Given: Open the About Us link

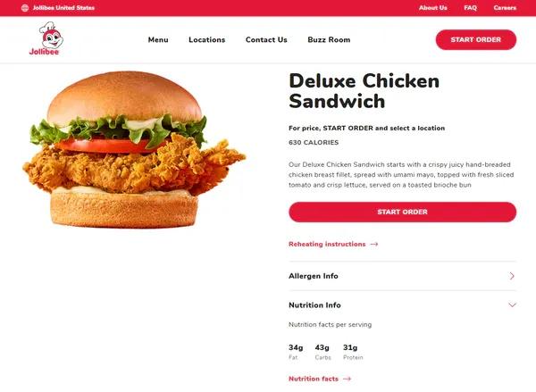Looking at the screenshot, I should click(x=432, y=8).
